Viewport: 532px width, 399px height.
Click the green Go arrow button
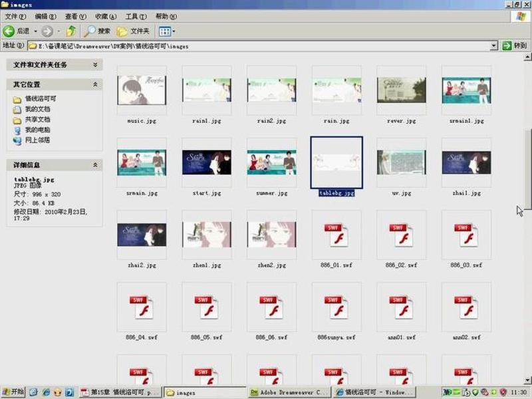(507, 45)
